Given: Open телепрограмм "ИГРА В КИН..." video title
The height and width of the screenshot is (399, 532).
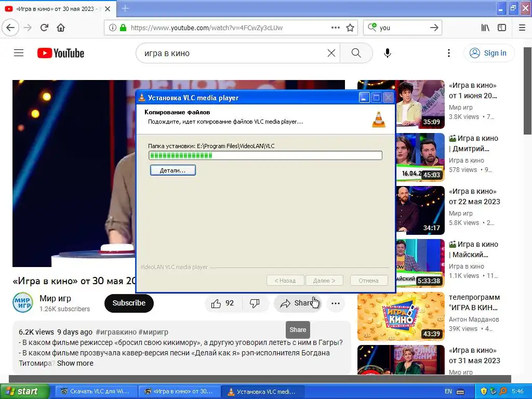Looking at the screenshot, I should pos(474,302).
